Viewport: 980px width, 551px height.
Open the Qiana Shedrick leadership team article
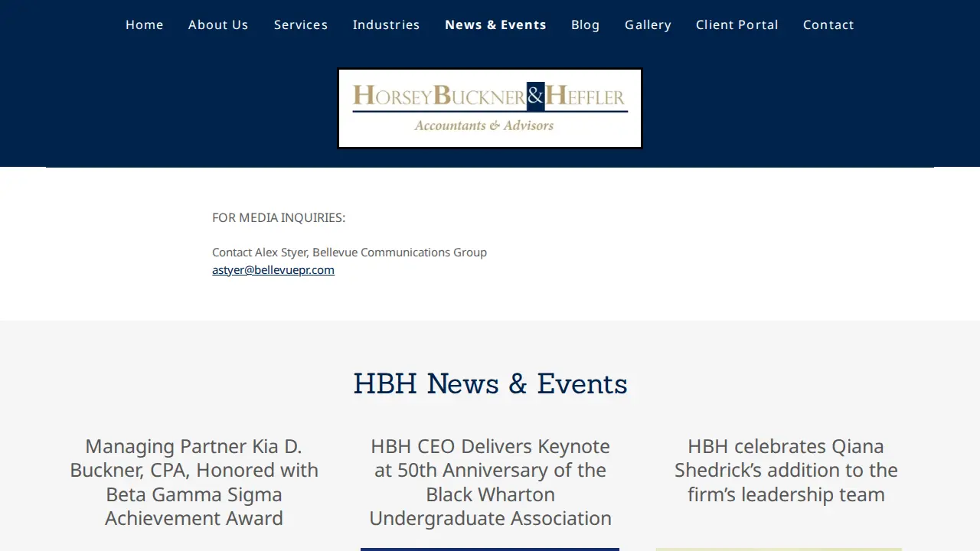click(786, 470)
